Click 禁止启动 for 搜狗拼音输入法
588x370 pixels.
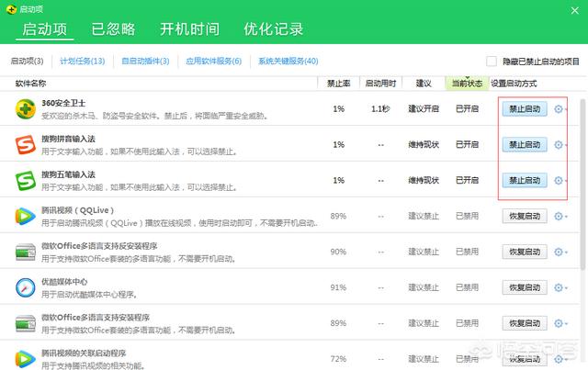coord(525,145)
